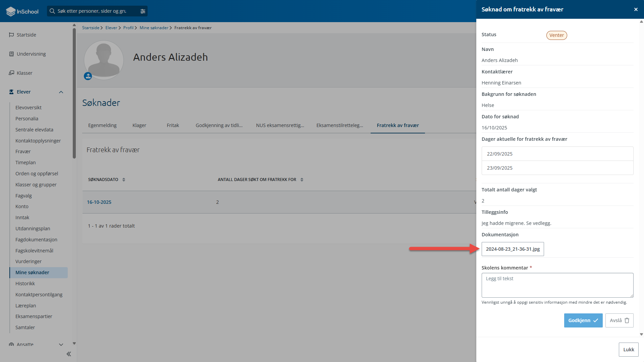Image resolution: width=644 pixels, height=362 pixels.
Task: Select Fratrekk av fravær tab
Action: pos(398,125)
